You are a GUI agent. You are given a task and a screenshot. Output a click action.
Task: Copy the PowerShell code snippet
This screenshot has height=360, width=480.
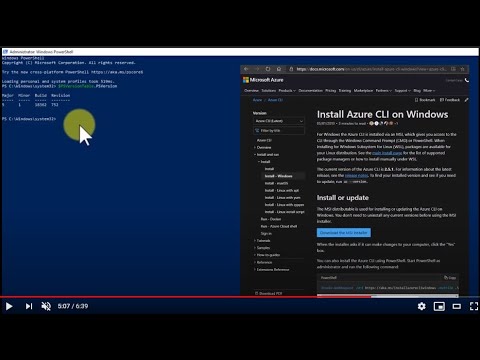(x=450, y=278)
